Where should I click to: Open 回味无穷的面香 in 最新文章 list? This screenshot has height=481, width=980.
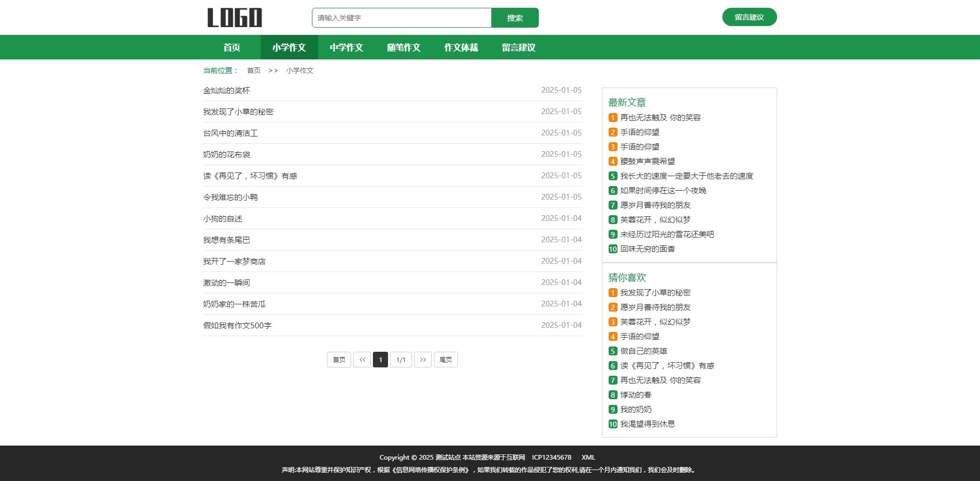(647, 249)
